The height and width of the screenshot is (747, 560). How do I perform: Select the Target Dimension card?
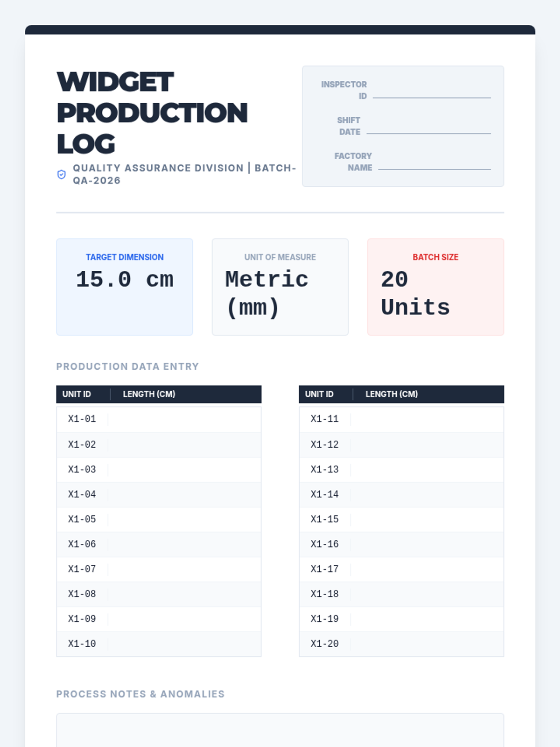(x=125, y=287)
